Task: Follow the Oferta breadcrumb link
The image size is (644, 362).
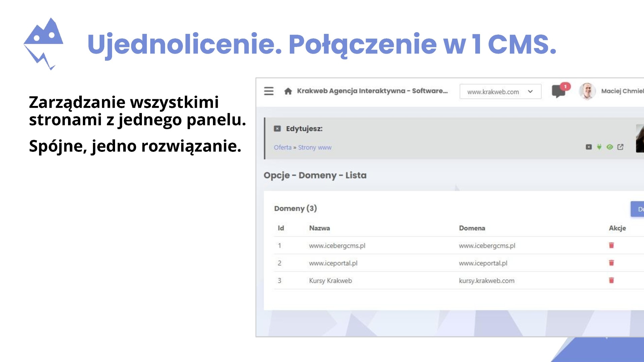Action: tap(282, 147)
